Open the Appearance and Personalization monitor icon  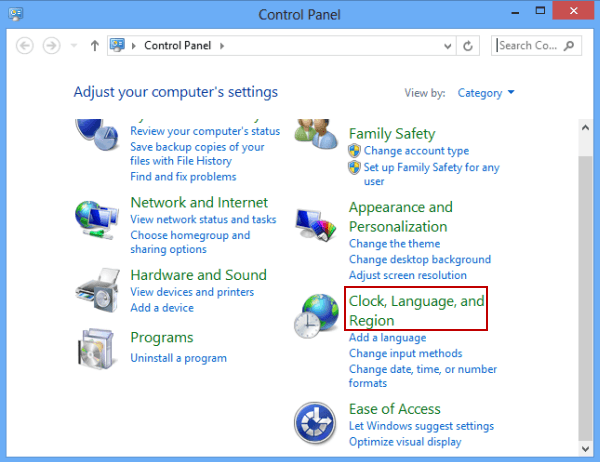[x=316, y=225]
